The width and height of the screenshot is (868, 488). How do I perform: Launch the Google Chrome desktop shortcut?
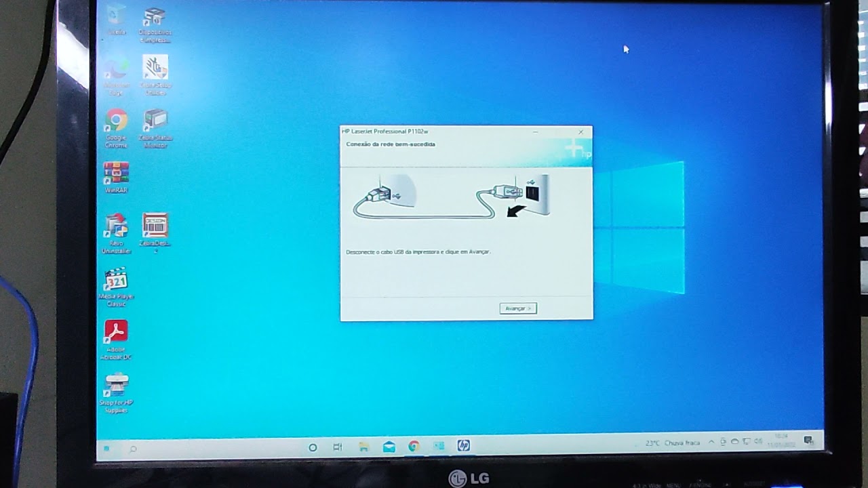(116, 129)
